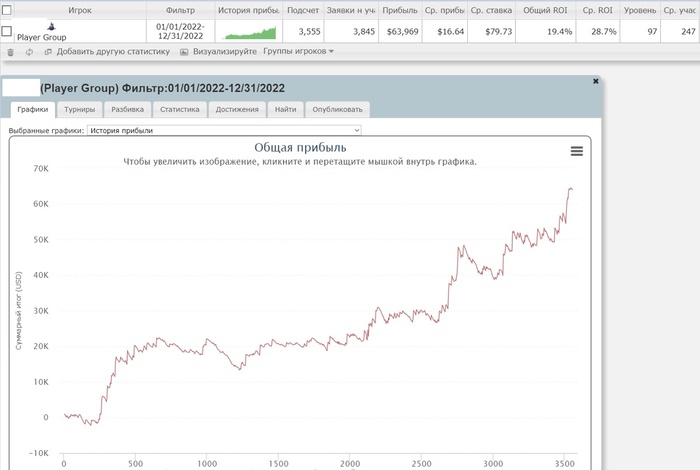
Task: Click the profit line peak near 64K
Action: (571, 189)
